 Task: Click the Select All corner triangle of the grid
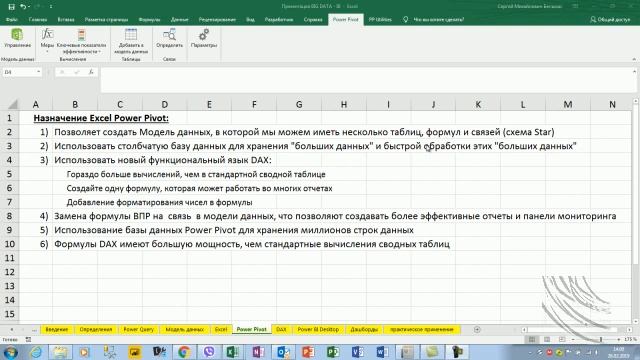tap(13, 104)
